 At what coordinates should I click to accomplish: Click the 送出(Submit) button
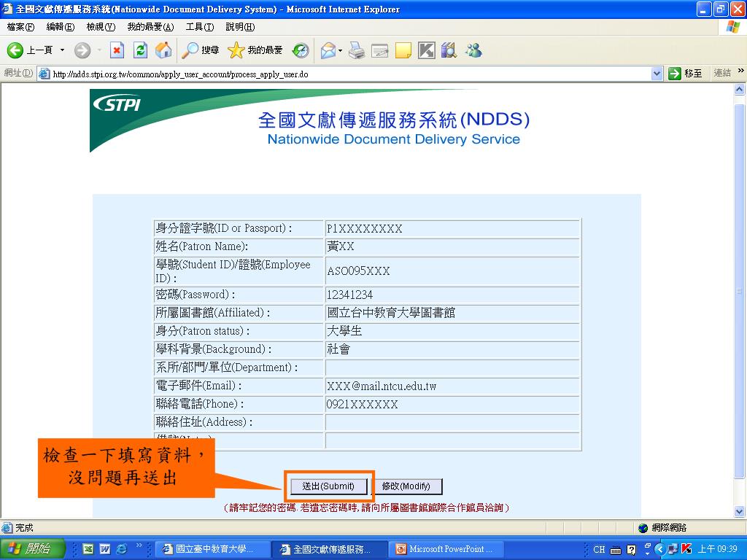click(329, 486)
